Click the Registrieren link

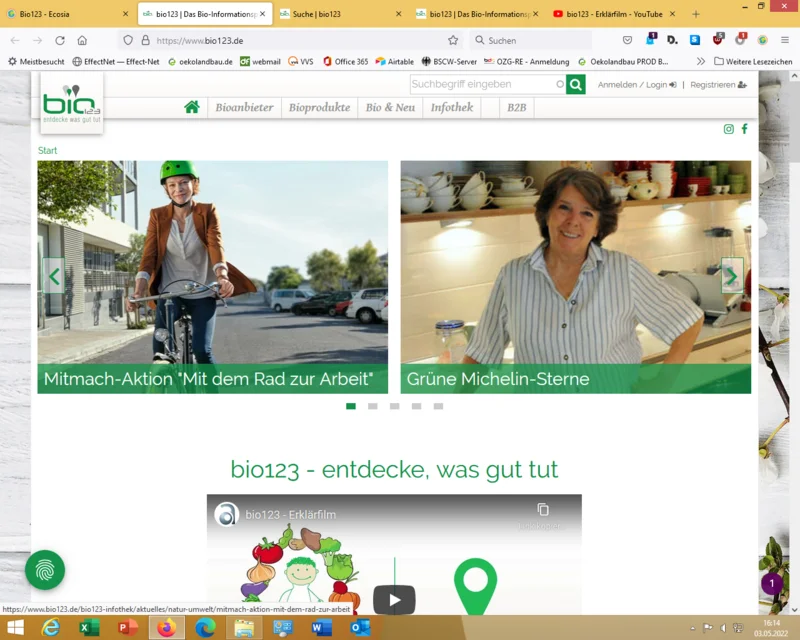718,85
